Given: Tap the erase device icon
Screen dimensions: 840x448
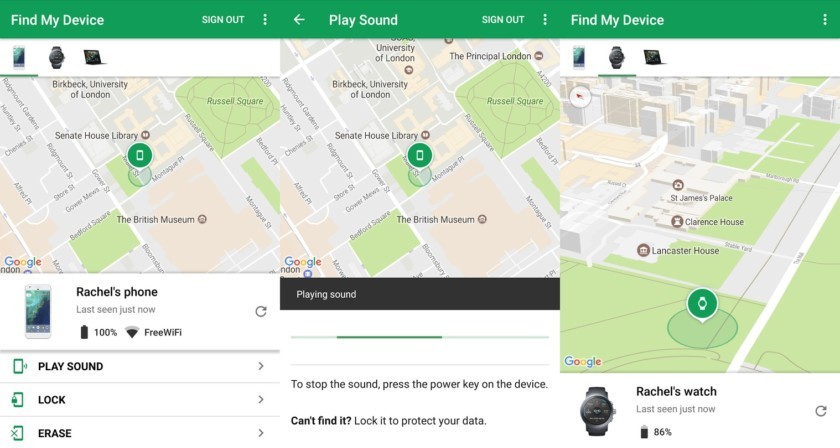Looking at the screenshot, I should (17, 433).
